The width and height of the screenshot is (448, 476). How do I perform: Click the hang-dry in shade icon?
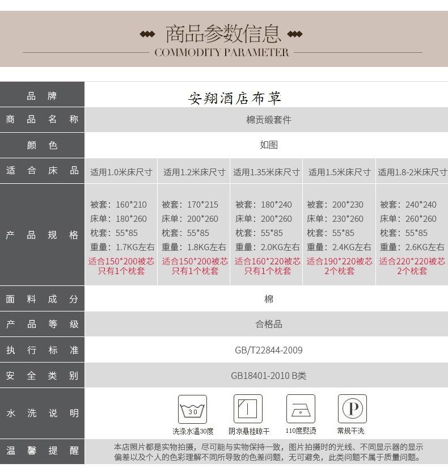[x=248, y=409]
